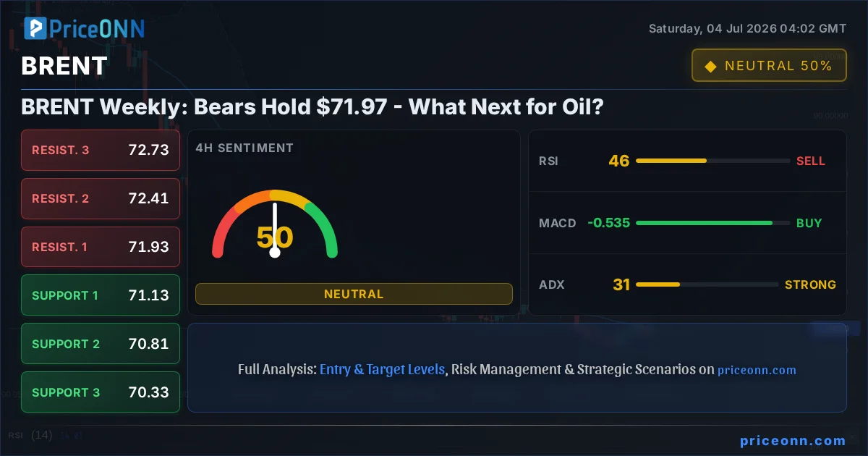Screen dimensions: 868x456
Task: Click the priceonn.com footer link
Action: tap(793, 440)
